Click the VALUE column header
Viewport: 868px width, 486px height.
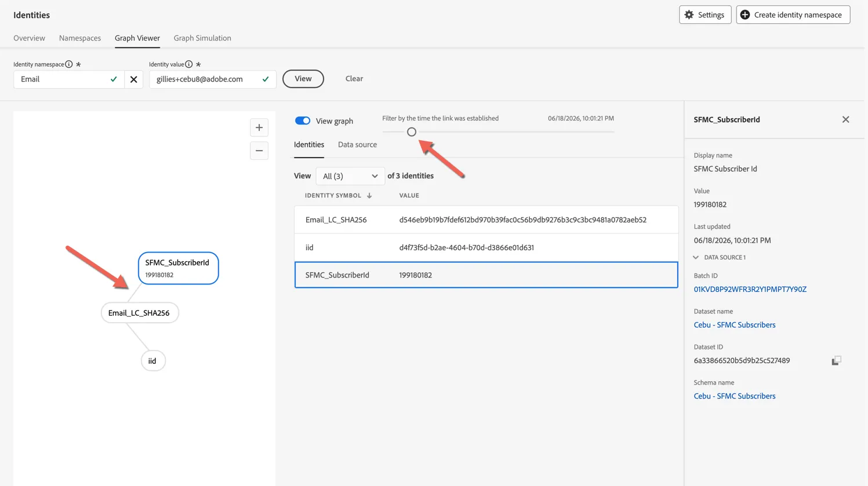(x=409, y=196)
